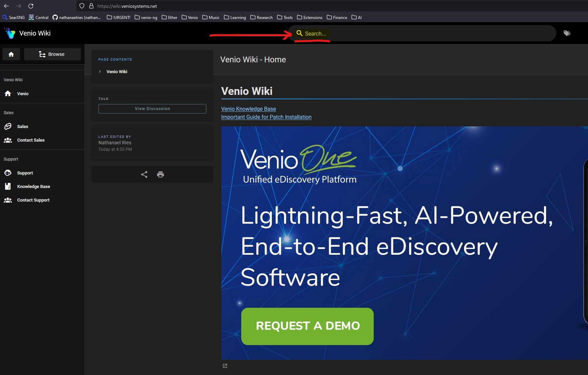Open the Finance bookmark folder
This screenshot has width=588, height=375.
point(337,17)
